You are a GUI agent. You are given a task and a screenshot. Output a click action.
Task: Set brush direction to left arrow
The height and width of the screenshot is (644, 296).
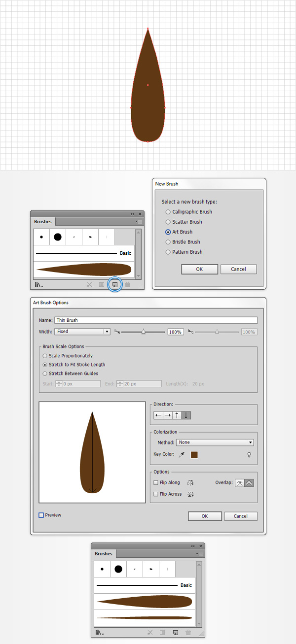click(x=158, y=415)
